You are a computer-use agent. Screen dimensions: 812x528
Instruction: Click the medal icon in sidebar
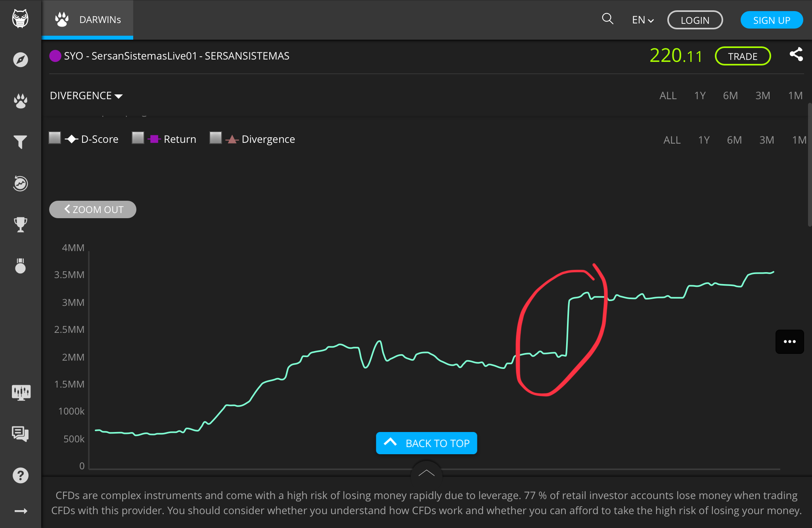20,266
